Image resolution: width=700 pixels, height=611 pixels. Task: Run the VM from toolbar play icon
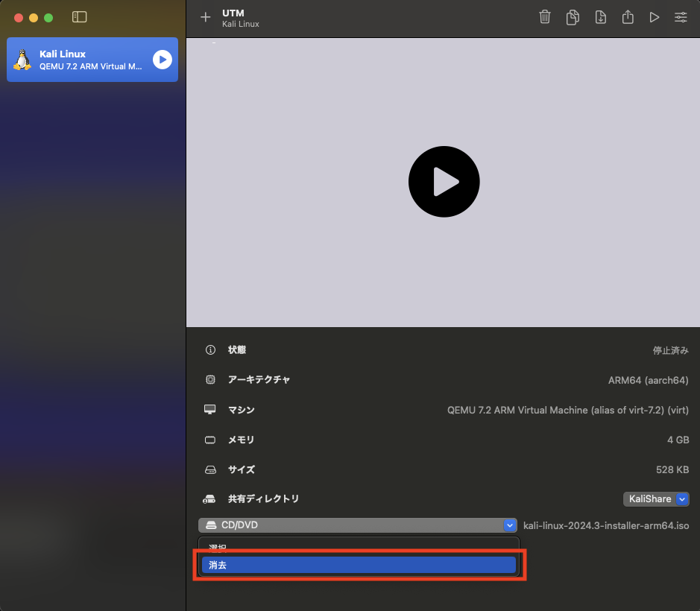coord(654,17)
